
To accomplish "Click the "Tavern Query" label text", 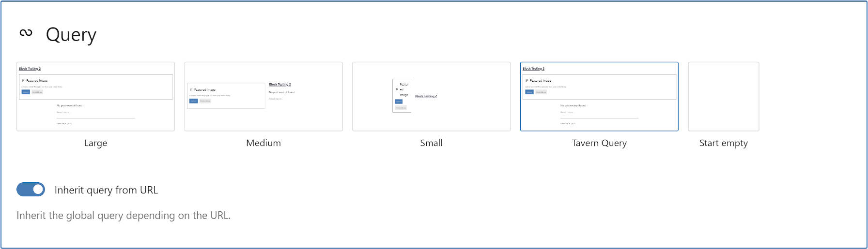I will click(x=599, y=143).
